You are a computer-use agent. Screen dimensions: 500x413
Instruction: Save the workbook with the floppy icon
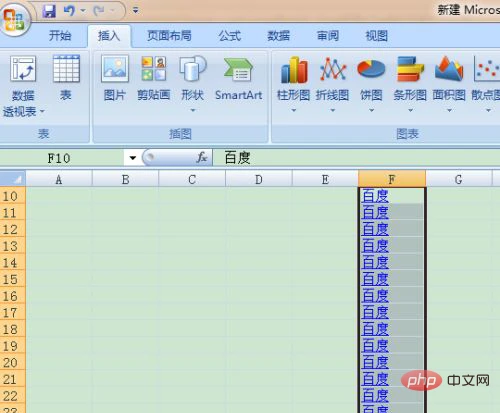point(49,11)
